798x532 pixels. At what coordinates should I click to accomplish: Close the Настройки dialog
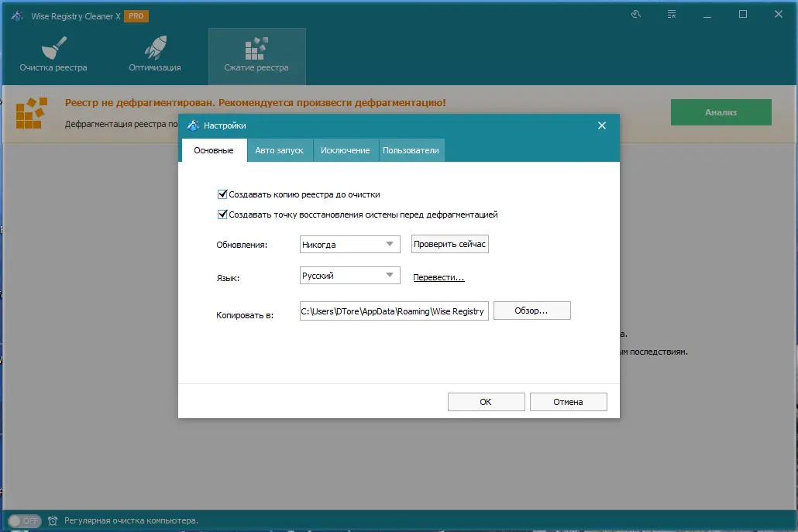(x=601, y=125)
